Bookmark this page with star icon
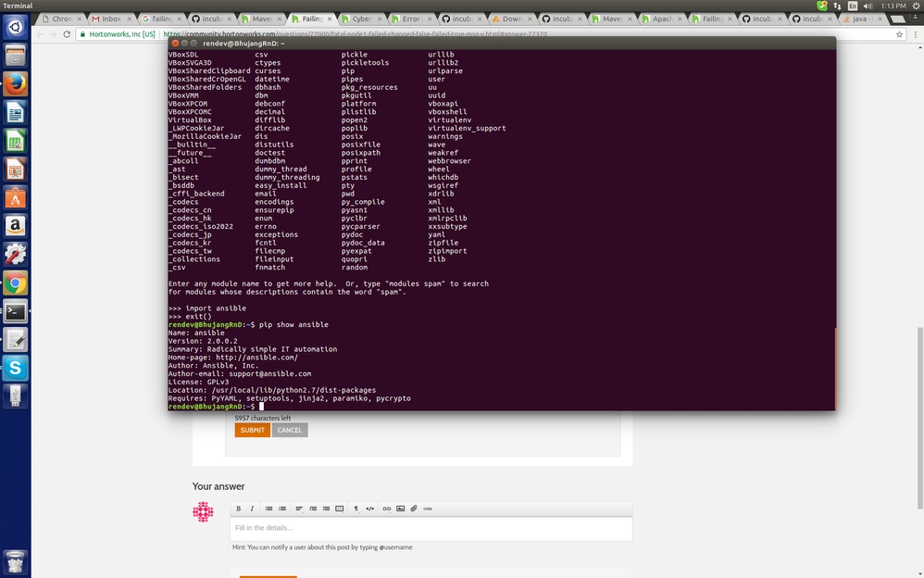This screenshot has height=578, width=924. click(899, 34)
